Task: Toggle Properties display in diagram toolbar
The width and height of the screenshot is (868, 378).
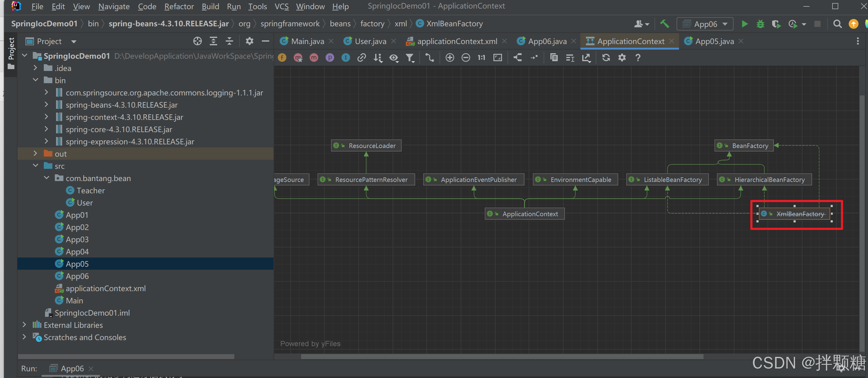Action: [x=330, y=57]
